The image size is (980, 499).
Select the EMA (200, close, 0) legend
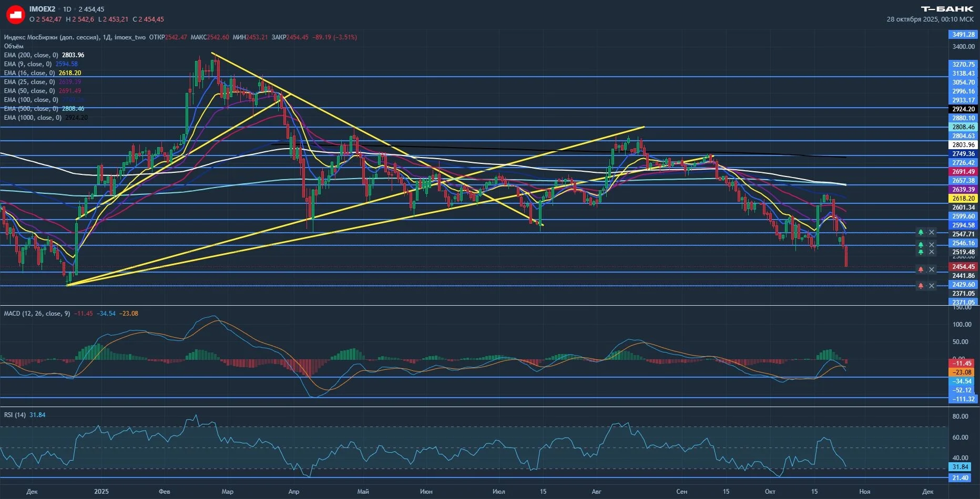click(x=31, y=55)
